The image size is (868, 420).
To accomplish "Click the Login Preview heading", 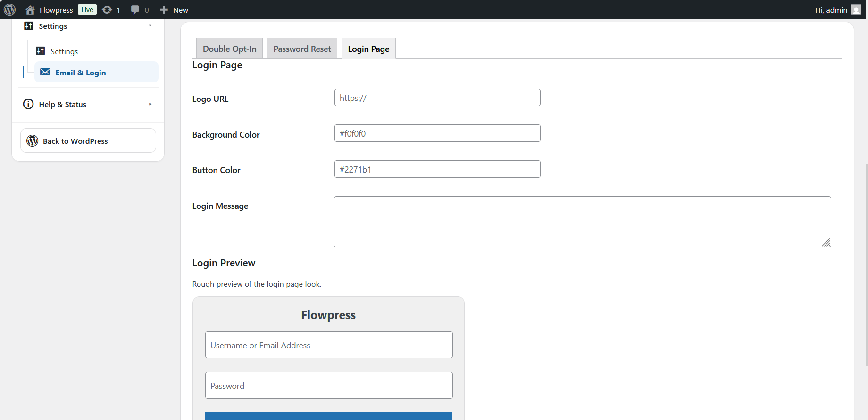I will point(224,263).
